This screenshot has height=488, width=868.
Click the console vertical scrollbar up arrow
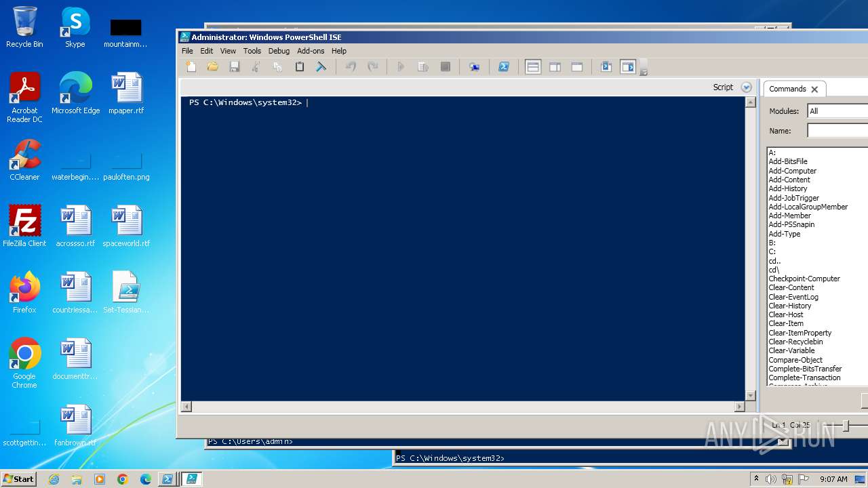[750, 102]
